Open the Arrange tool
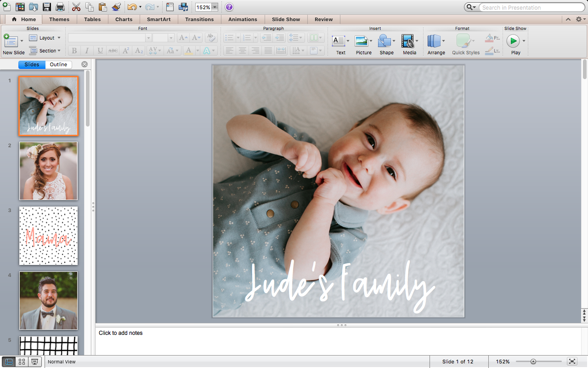The height and width of the screenshot is (368, 588). tap(434, 41)
